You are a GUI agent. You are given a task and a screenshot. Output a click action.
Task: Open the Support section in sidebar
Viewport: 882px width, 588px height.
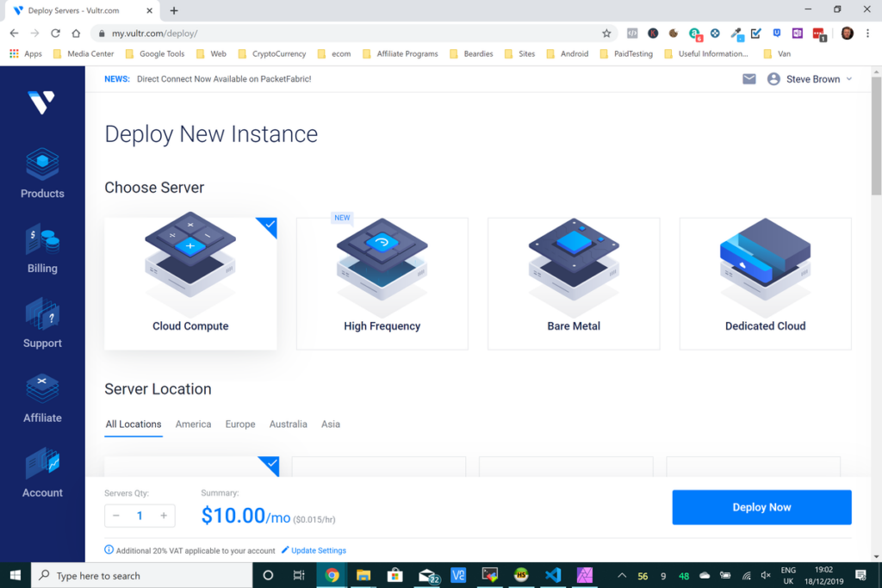42,323
